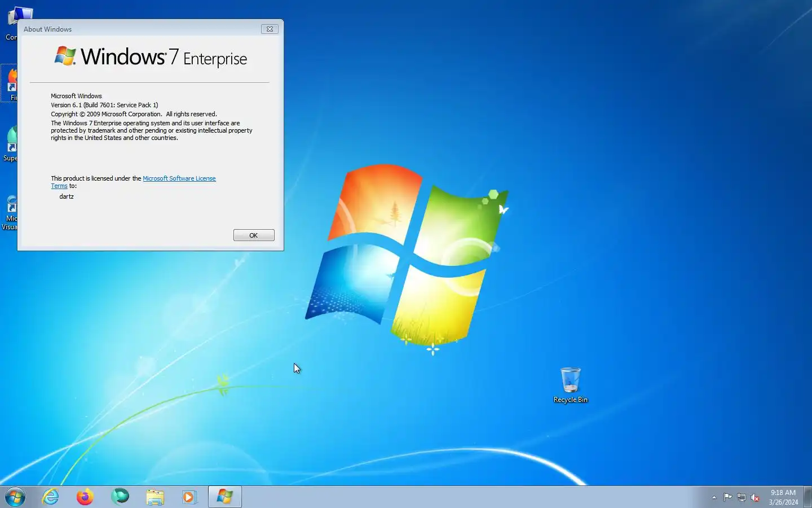Select the Recycle Bin desktop icon
This screenshot has height=508, width=812.
(x=571, y=385)
